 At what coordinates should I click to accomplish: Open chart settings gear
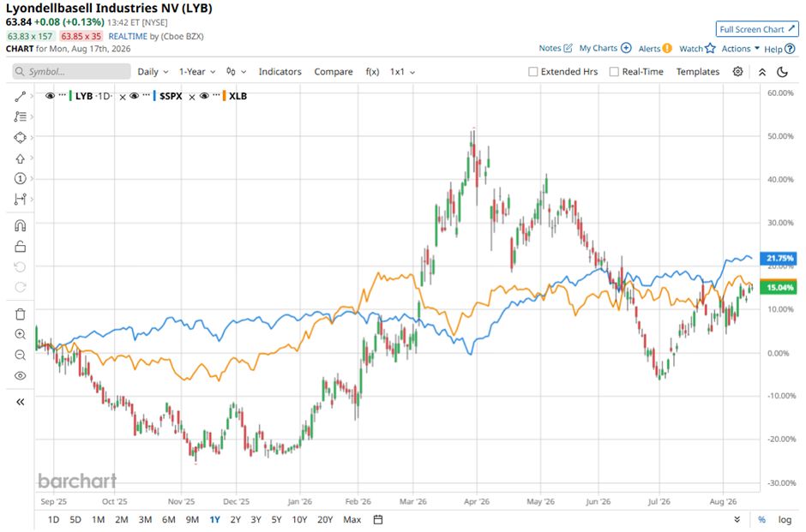tap(737, 72)
